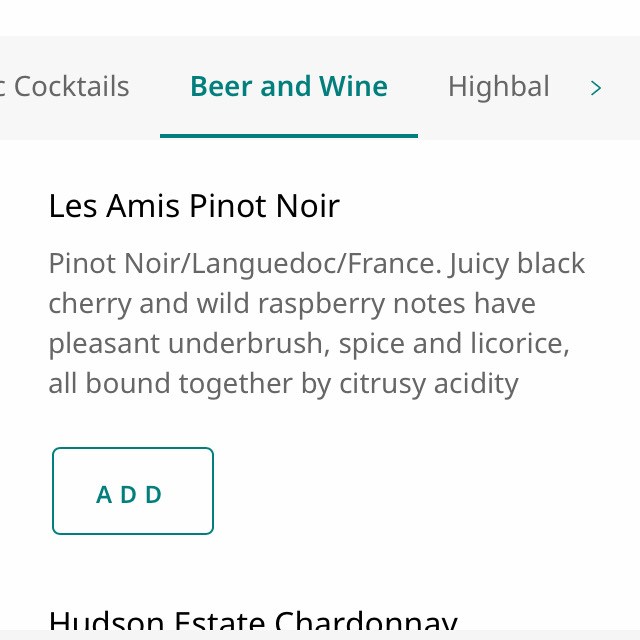The image size is (640, 640).
Task: Open the Les Amis Pinot Noir item title
Action: [x=194, y=206]
